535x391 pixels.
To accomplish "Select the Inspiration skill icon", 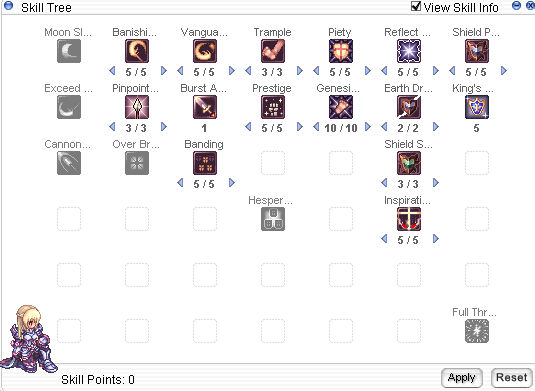I will click(x=409, y=219).
